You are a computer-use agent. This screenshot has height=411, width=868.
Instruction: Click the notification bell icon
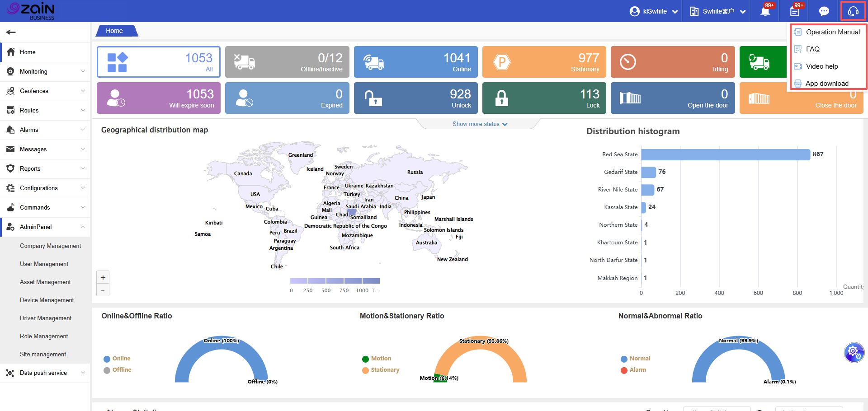click(x=765, y=11)
